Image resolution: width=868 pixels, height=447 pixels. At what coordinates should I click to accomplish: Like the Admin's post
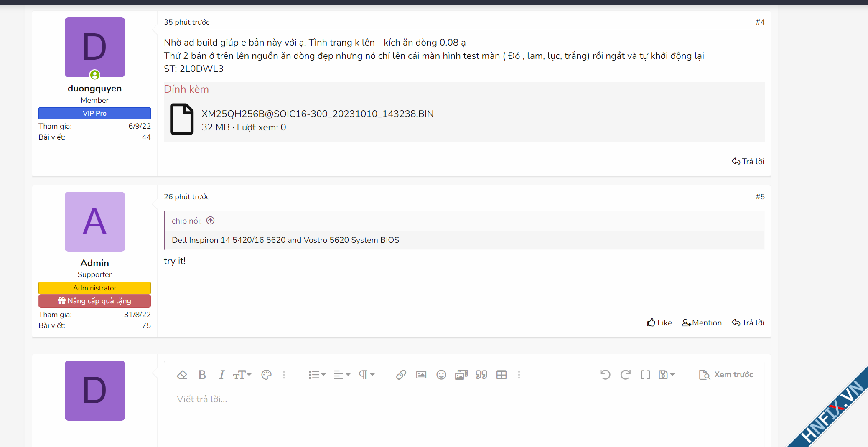[x=659, y=323]
